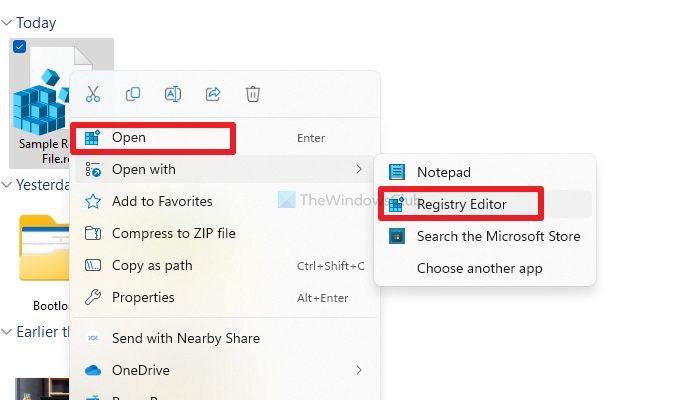Click the Registry Editor cube icon in submenu
The height and width of the screenshot is (400, 700).
pos(396,204)
